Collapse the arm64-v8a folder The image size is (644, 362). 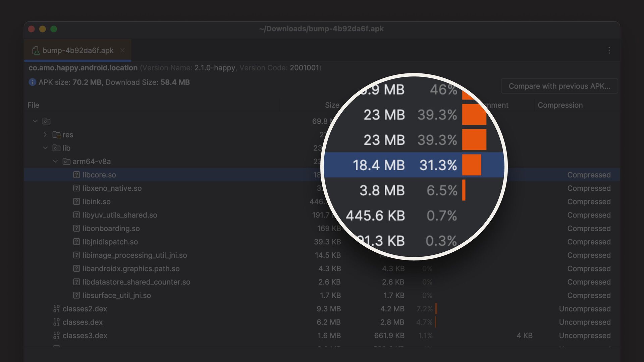point(55,161)
